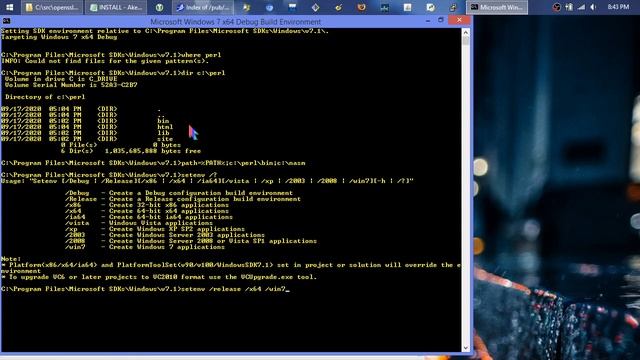
Task: Select the Microsoft Win... taskbar button
Action: tap(497, 7)
